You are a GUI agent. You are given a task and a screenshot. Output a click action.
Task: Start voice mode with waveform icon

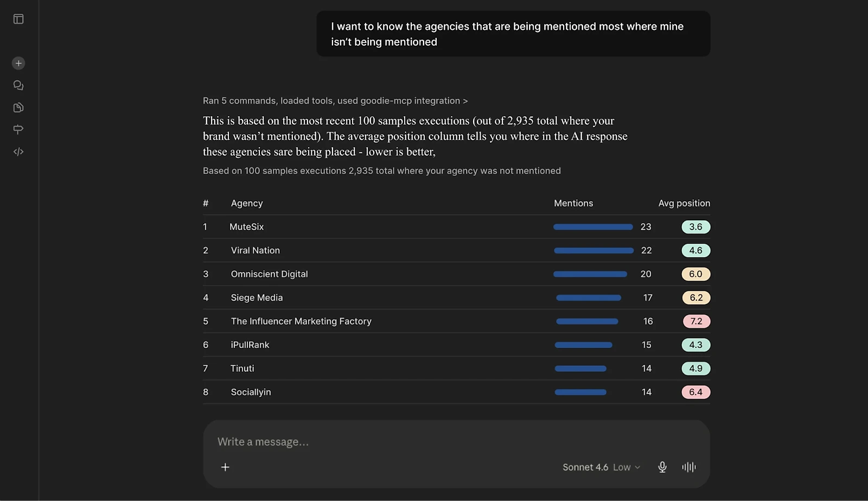click(689, 467)
